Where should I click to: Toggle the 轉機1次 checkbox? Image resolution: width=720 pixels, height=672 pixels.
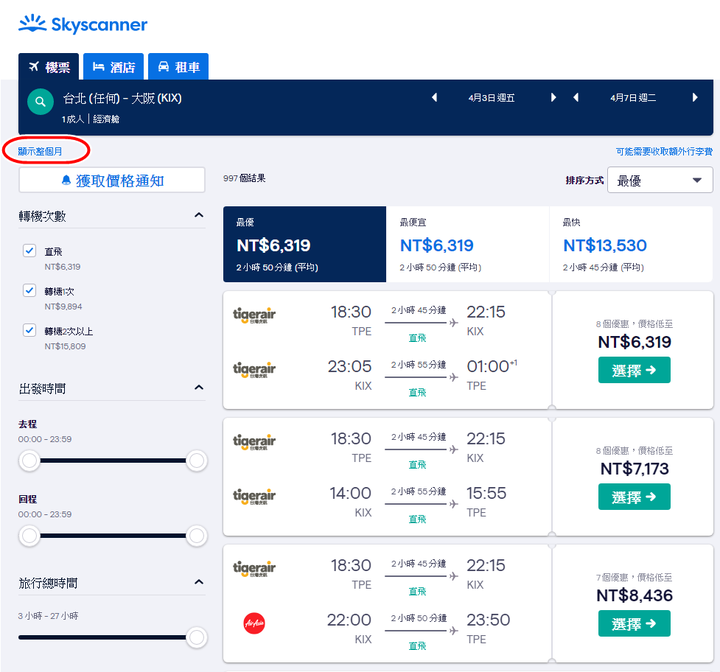pos(29,290)
